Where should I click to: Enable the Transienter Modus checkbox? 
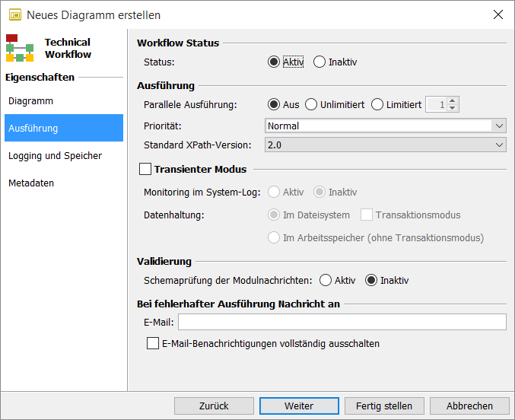tap(146, 169)
